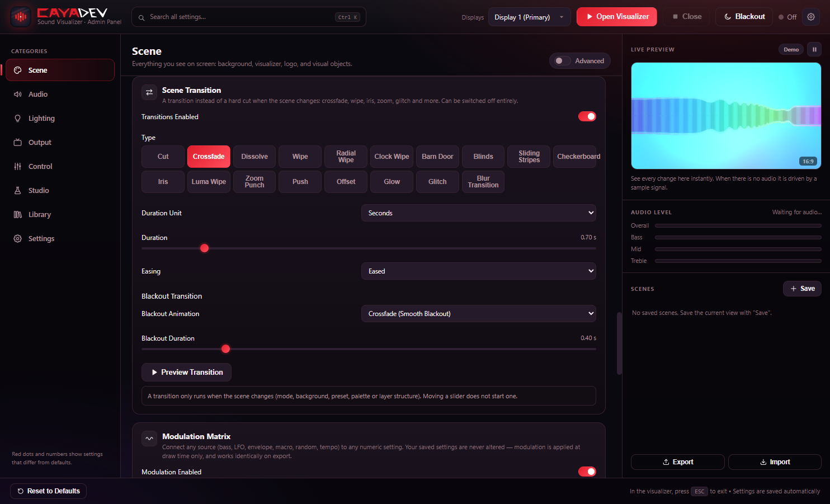Open the Audio category

click(x=60, y=94)
